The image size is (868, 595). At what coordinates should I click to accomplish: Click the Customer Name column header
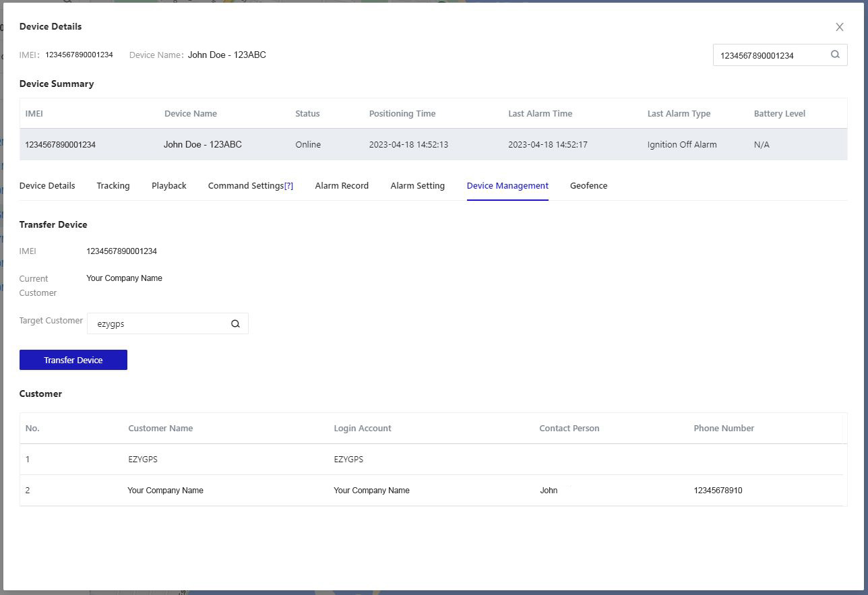click(160, 429)
